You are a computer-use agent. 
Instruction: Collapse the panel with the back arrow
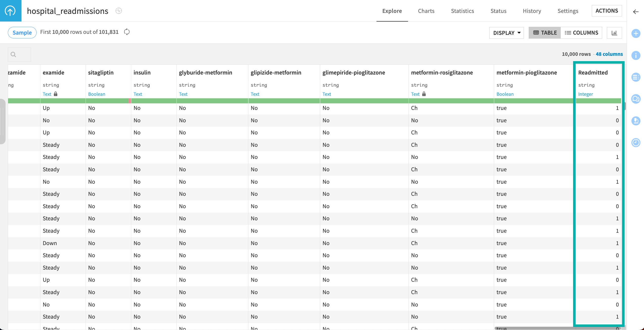coord(636,12)
